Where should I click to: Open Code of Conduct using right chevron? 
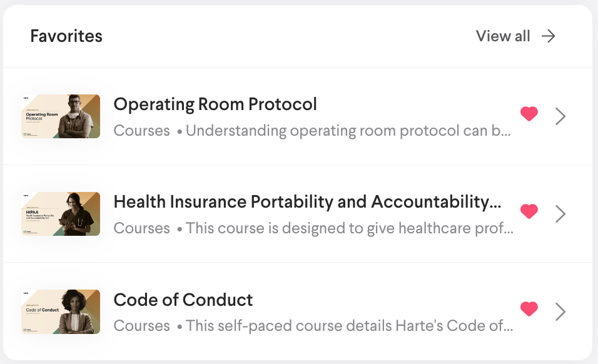[560, 311]
